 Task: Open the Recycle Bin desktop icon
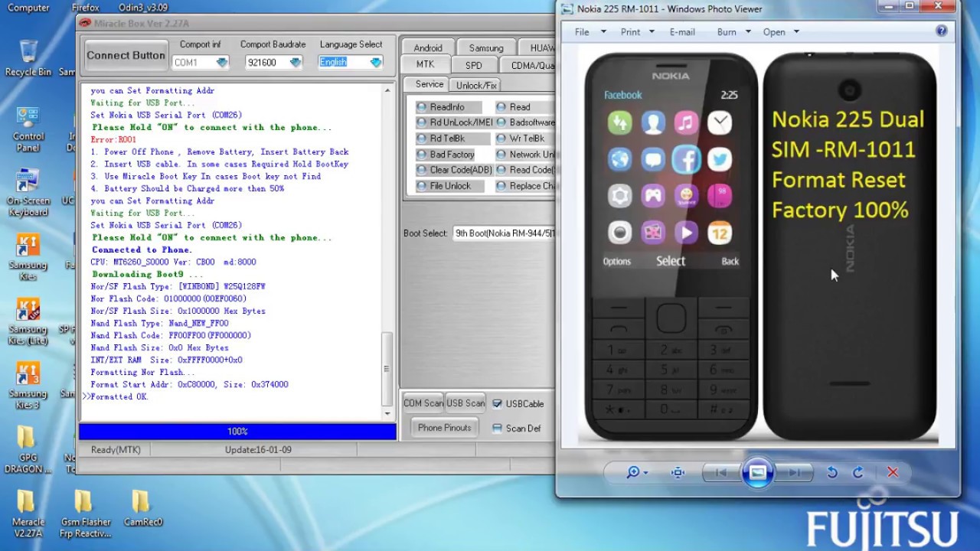tap(28, 59)
